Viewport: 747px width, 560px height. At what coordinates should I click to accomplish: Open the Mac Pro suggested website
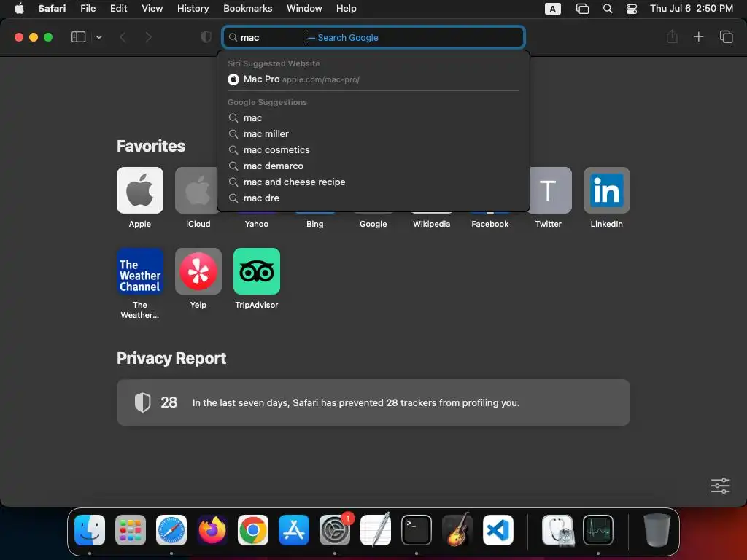coord(373,79)
